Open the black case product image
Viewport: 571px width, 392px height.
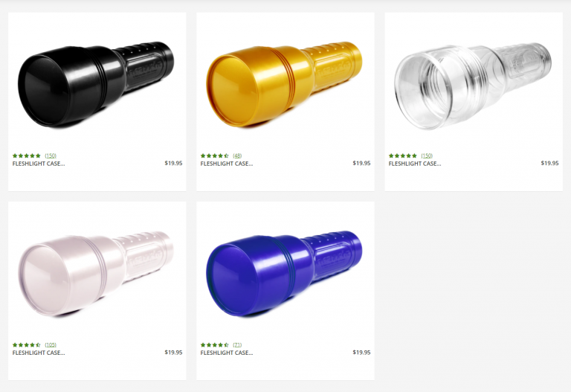(x=96, y=85)
